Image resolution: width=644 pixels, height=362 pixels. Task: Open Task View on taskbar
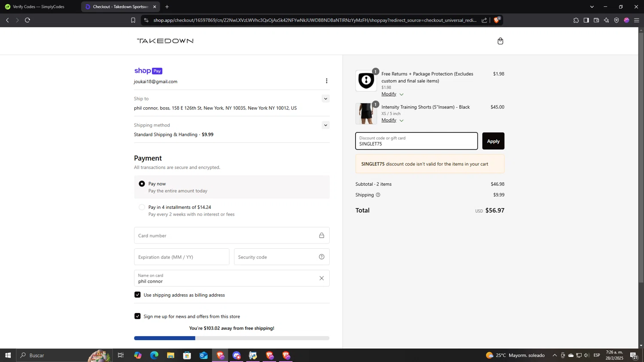point(121,355)
